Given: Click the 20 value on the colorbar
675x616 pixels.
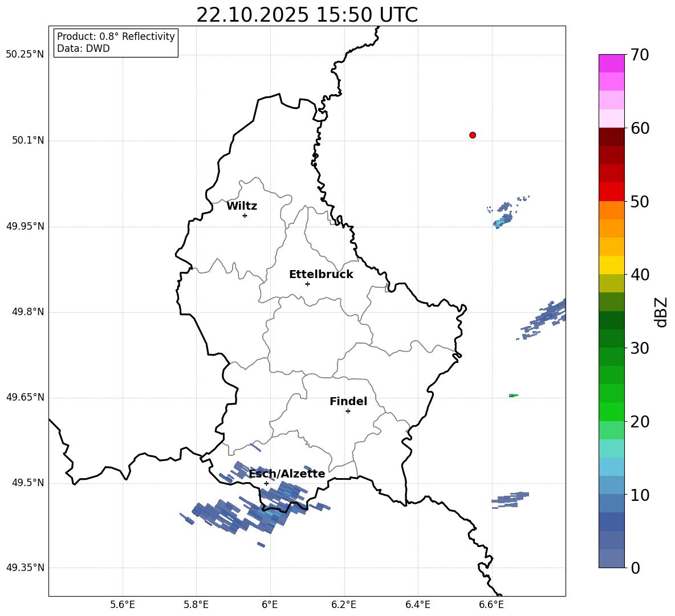Looking at the screenshot, I should 640,422.
